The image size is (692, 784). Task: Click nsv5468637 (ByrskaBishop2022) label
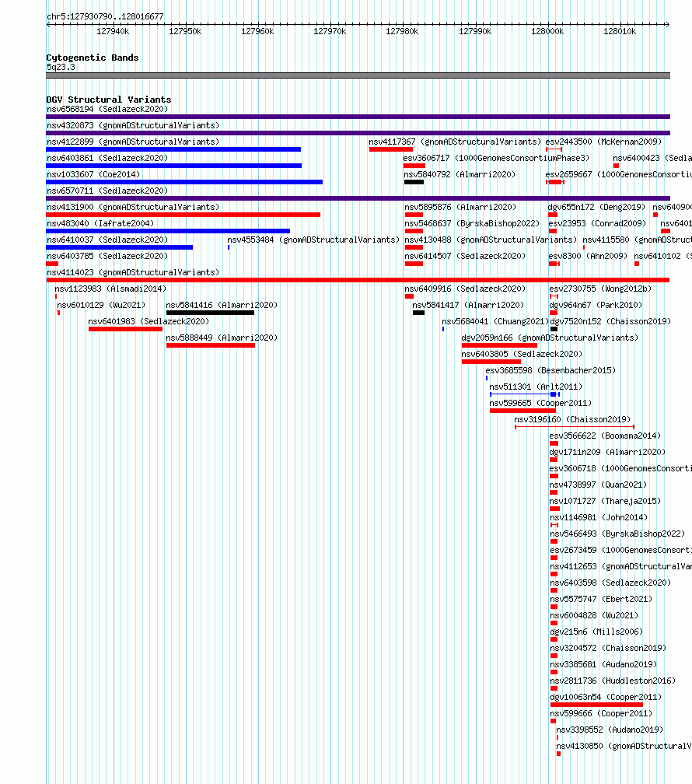click(472, 223)
